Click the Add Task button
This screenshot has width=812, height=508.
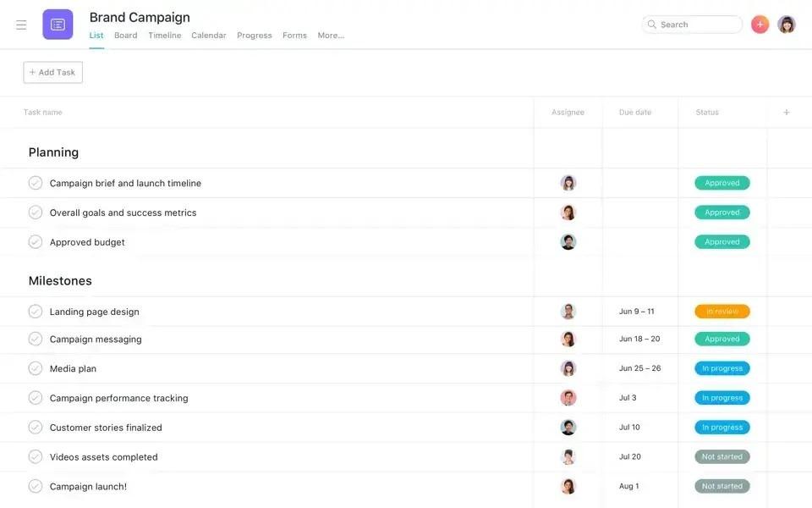[x=52, y=71]
